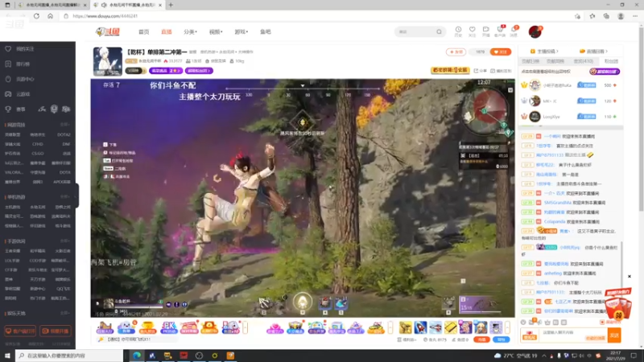Screen dimensions: 644x362
Task: Open the messages icon in header
Action: [514, 31]
